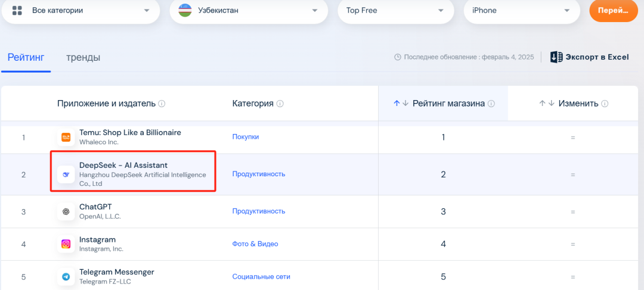The image size is (644, 290).
Task: Click publisher Whaleco Inc.
Action: (99, 142)
